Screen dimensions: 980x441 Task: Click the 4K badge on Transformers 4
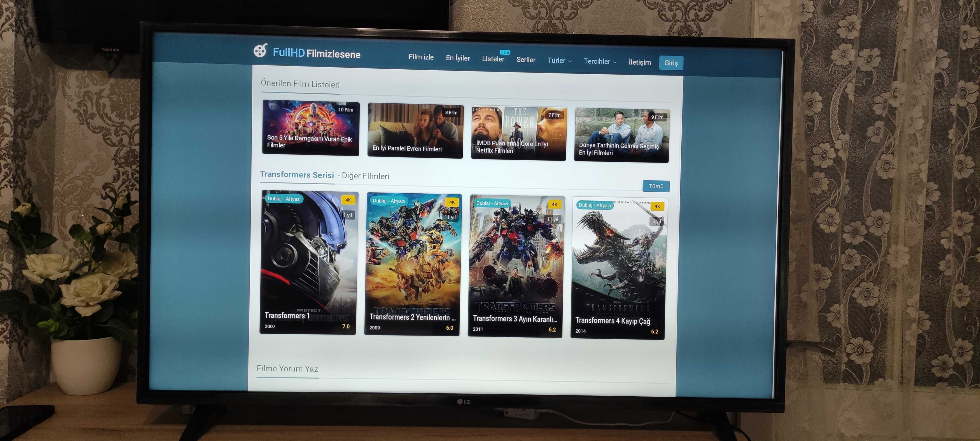point(657,206)
